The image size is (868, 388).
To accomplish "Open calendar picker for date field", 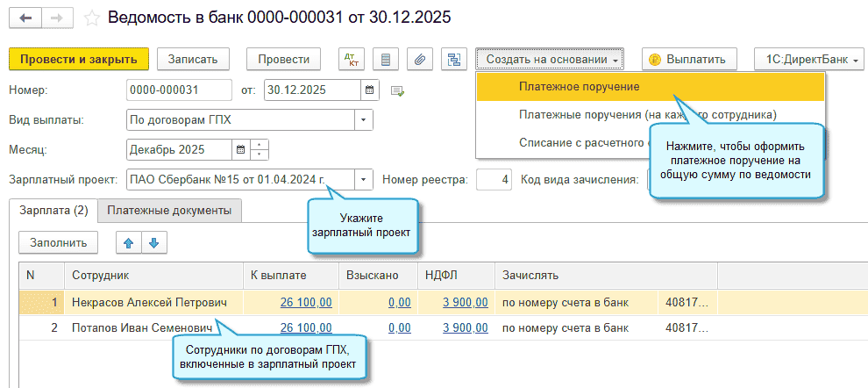I will point(370,90).
